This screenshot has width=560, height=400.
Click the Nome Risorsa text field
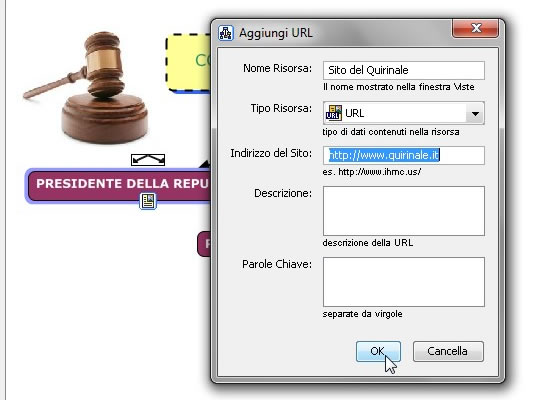click(404, 70)
